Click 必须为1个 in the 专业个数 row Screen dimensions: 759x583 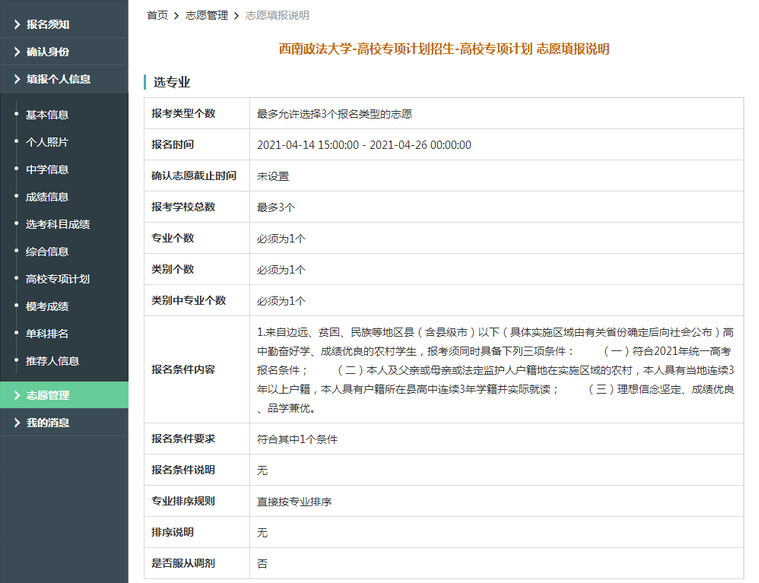[281, 239]
